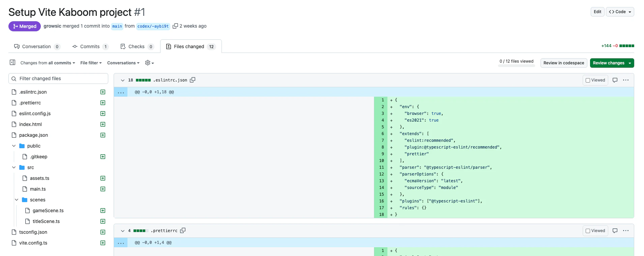Switch to the Checks tab
Screen dimensions: 644x256
[137, 46]
